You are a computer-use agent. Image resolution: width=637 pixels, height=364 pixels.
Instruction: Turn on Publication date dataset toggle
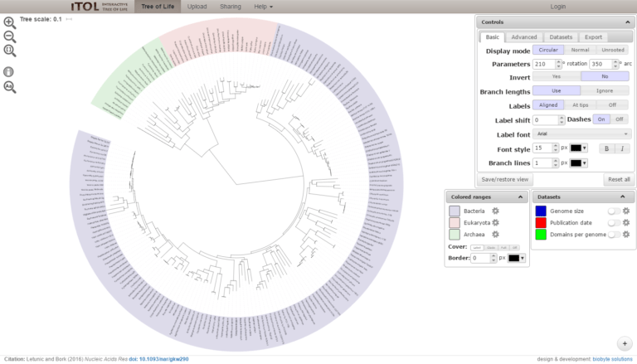pos(614,223)
